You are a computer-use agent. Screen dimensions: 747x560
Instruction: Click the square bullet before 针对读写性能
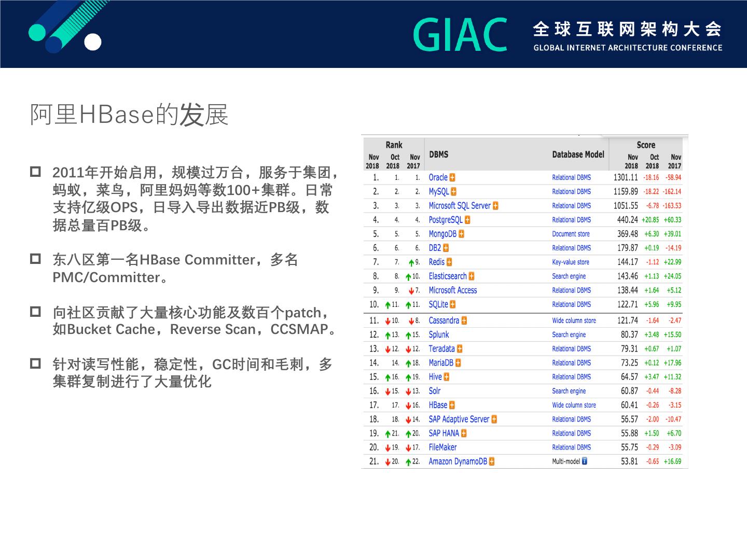(x=35, y=363)
